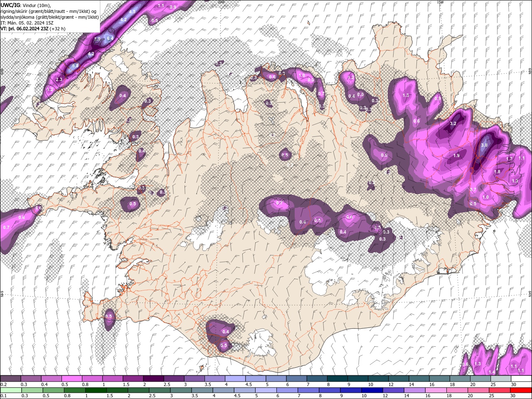Click the '0.4' label in snow legend scale
532x399 pixels.
[x=44, y=385]
